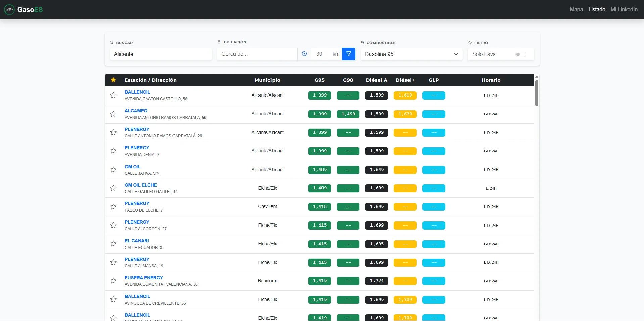Screen dimensions: 644x321
Task: Click GM OIL ELCHE Diésel A 1,689
Action: [x=377, y=188]
